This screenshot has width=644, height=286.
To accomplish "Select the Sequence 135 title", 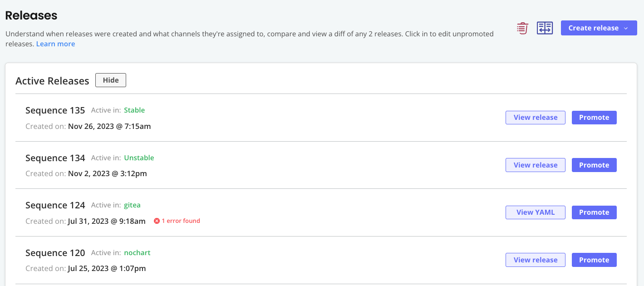I will point(55,110).
